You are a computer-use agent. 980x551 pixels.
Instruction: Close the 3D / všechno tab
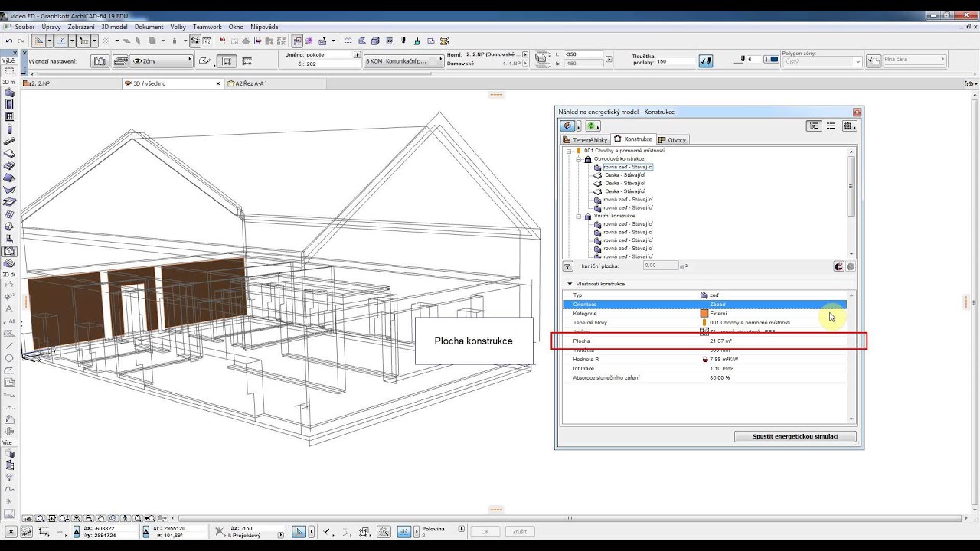click(218, 83)
